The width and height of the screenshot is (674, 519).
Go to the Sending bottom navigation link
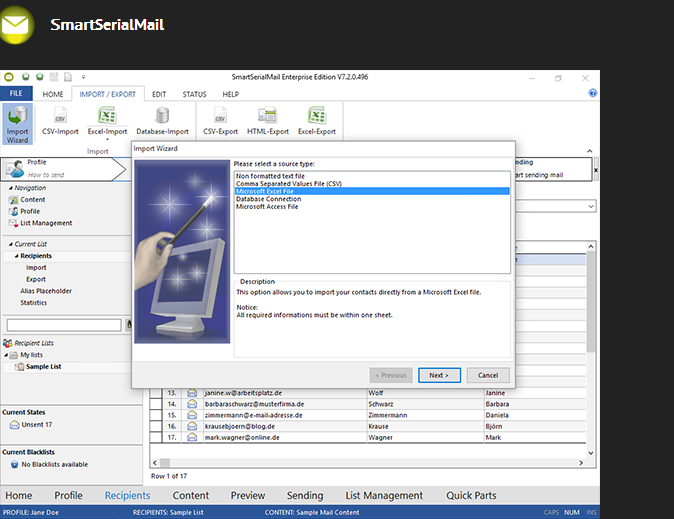click(305, 495)
